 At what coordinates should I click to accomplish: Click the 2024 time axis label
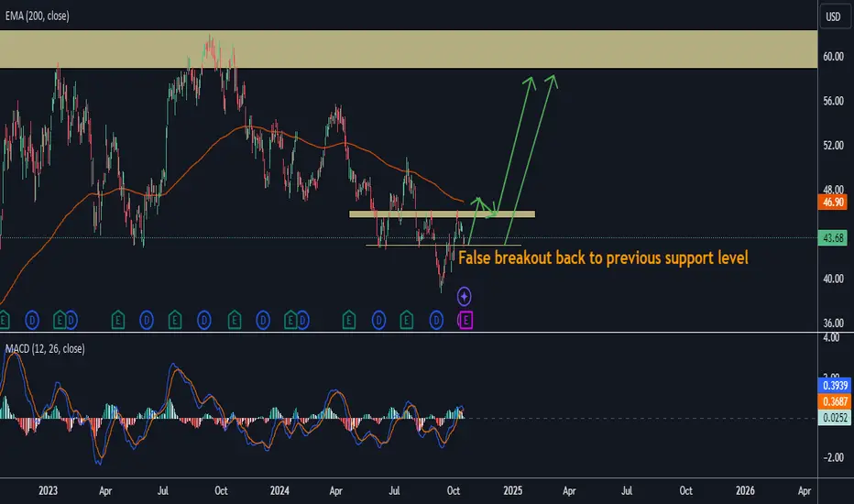point(279,491)
